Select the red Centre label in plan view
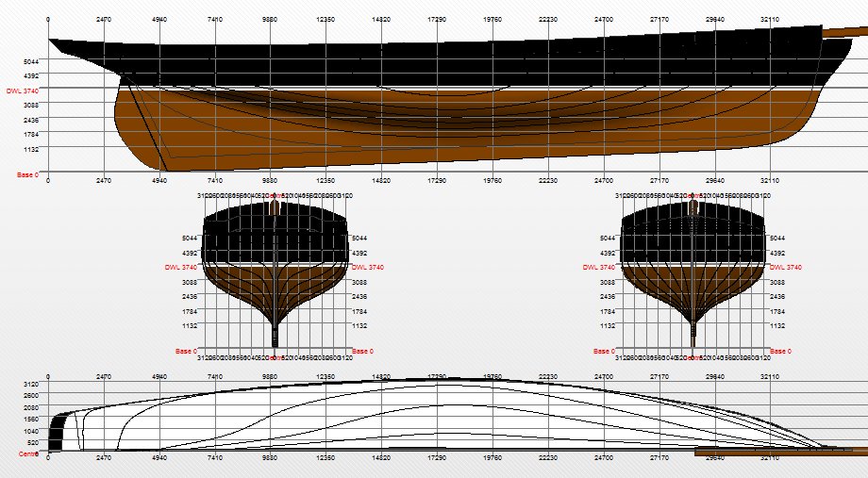The image size is (868, 478). [x=29, y=454]
